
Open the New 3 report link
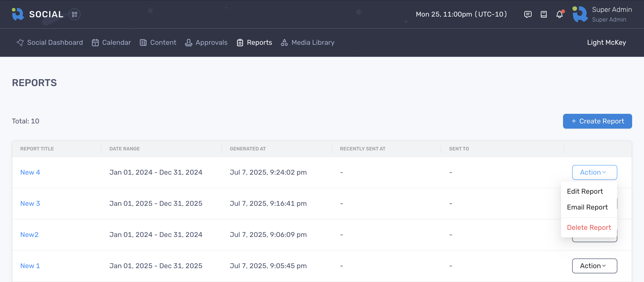[x=30, y=203]
